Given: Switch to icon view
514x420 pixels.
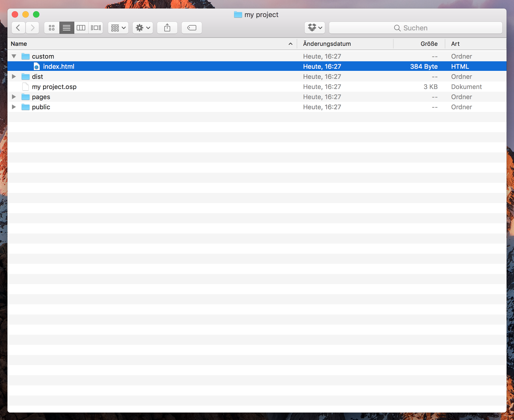Looking at the screenshot, I should (52, 28).
